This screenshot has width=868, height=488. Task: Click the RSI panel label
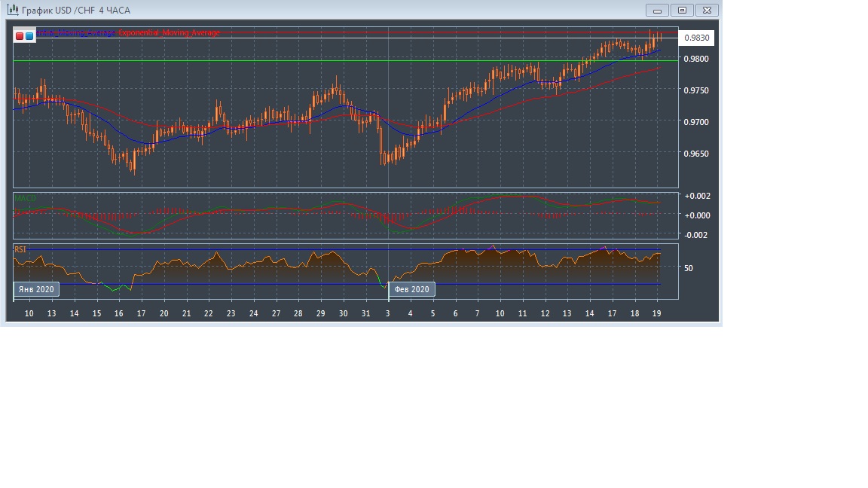pos(20,249)
